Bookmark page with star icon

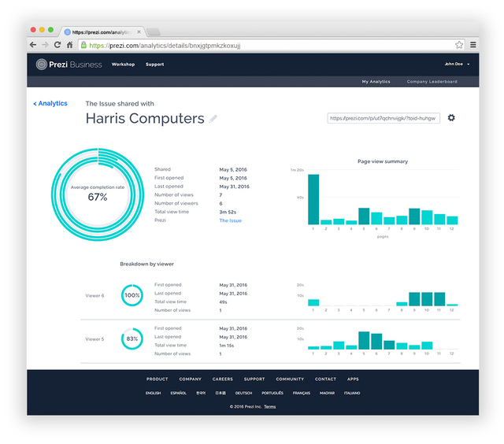(459, 45)
